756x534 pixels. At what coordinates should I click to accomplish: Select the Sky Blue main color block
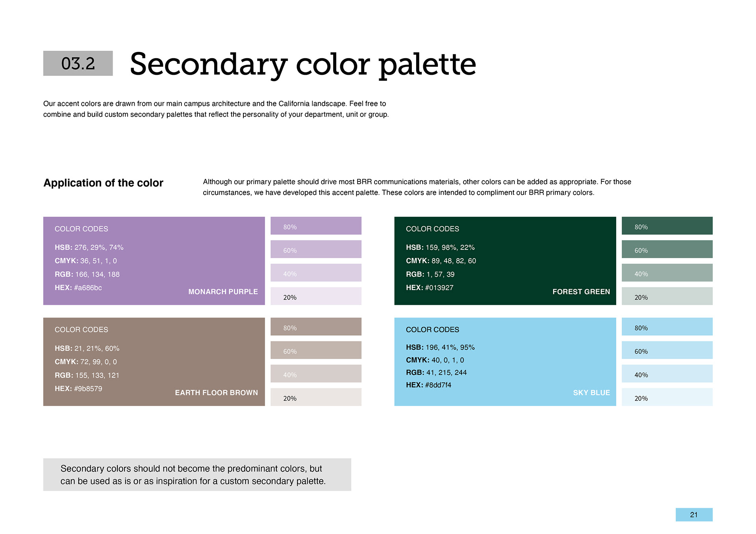point(505,362)
